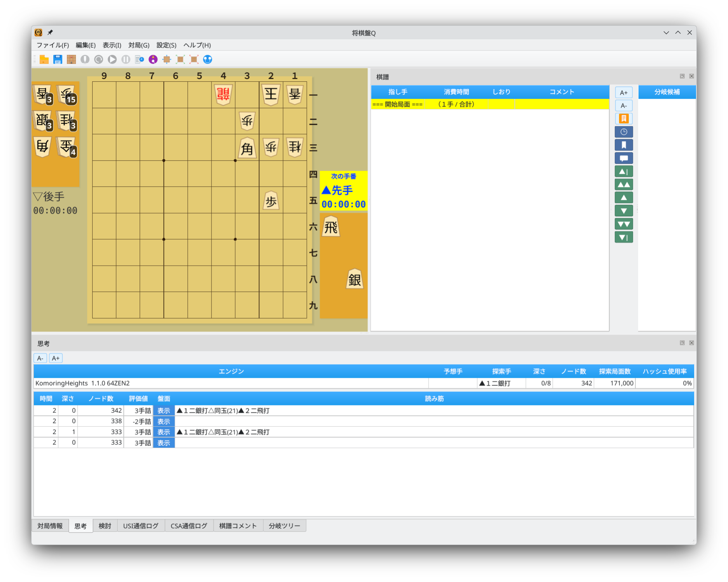728x582 pixels.
Task: Click the 開始局面 row in the kifu list
Action: click(397, 104)
